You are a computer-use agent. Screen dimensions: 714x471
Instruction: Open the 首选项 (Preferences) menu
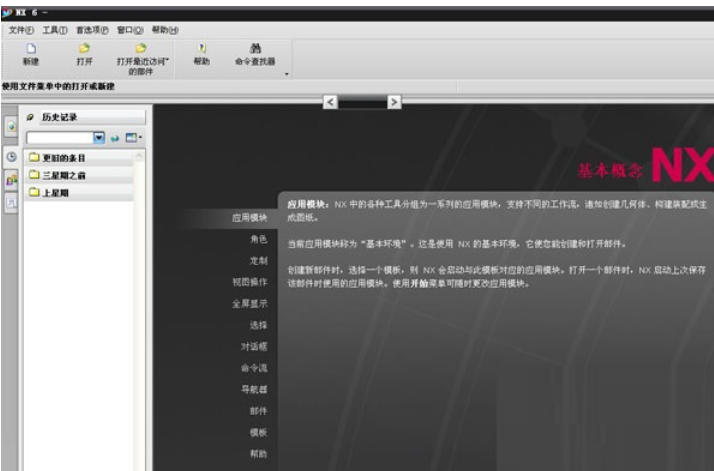point(91,30)
